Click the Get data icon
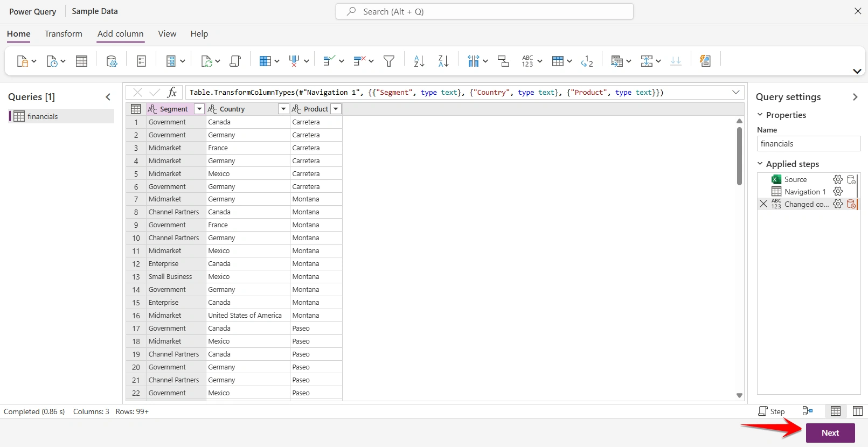Viewport: 868px width, 447px height. (22, 61)
